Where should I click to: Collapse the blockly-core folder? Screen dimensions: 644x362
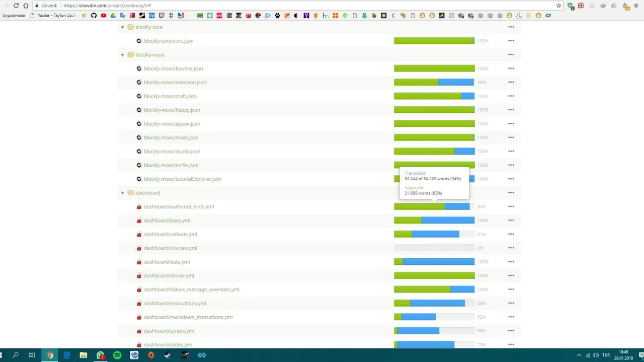click(x=122, y=27)
